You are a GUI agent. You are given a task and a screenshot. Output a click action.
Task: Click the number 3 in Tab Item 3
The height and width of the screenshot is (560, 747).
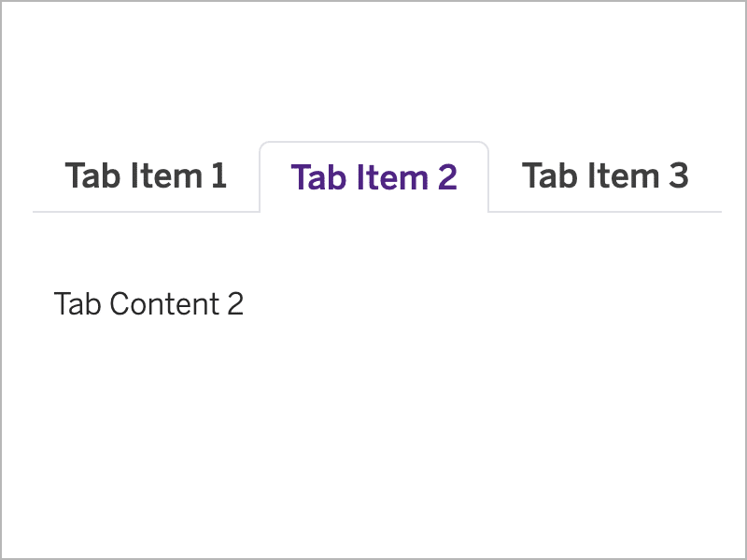[679, 175]
